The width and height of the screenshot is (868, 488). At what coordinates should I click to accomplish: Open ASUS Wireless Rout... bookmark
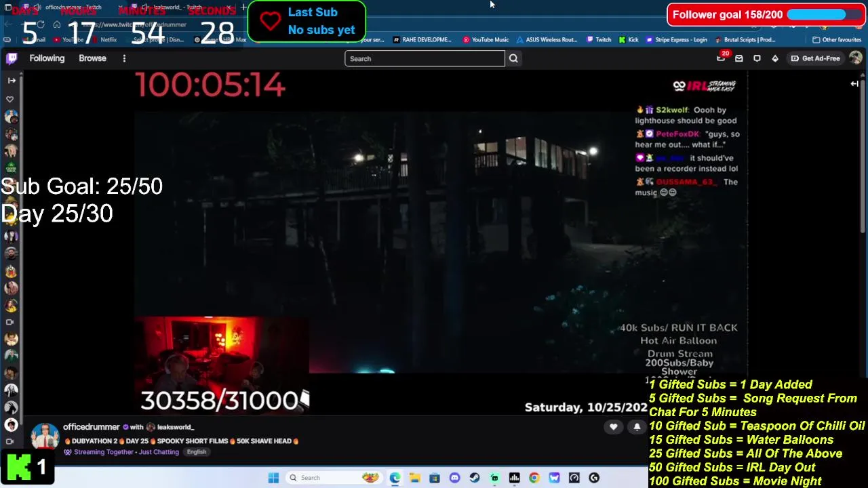(x=547, y=40)
